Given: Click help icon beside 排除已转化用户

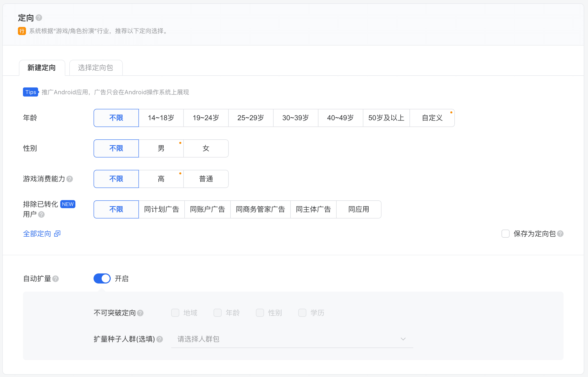Looking at the screenshot, I should pyautogui.click(x=41, y=214).
